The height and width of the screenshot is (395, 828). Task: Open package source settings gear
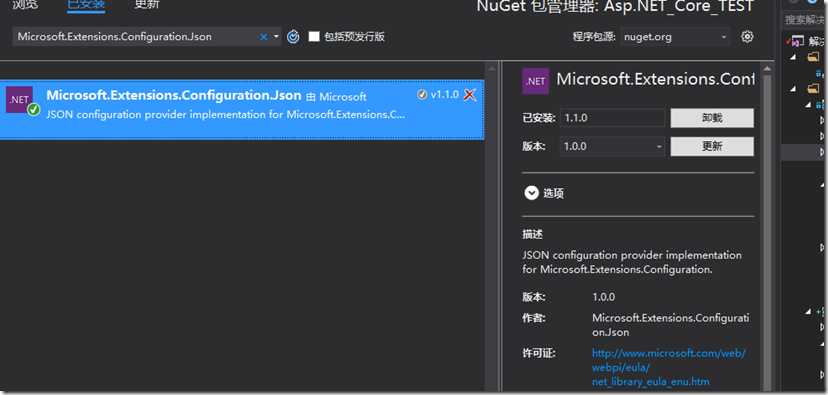(747, 37)
